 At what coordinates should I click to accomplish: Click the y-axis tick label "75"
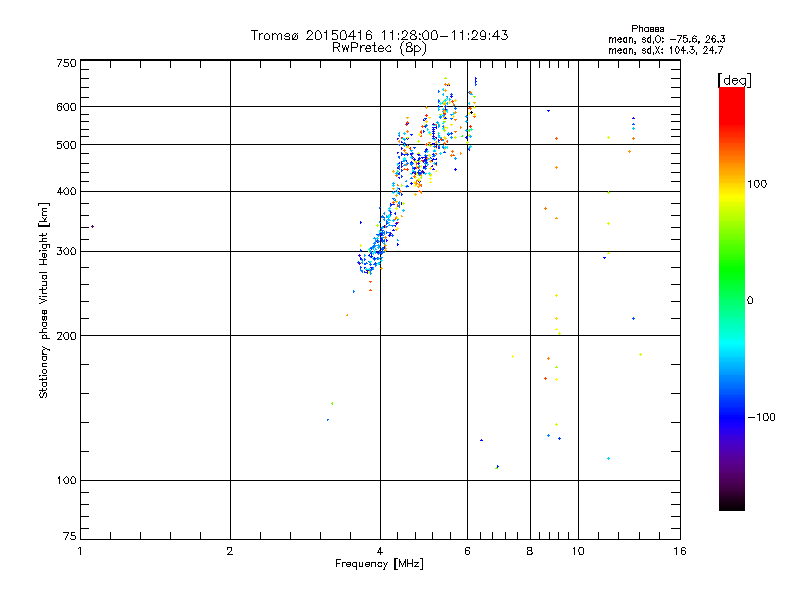70,536
